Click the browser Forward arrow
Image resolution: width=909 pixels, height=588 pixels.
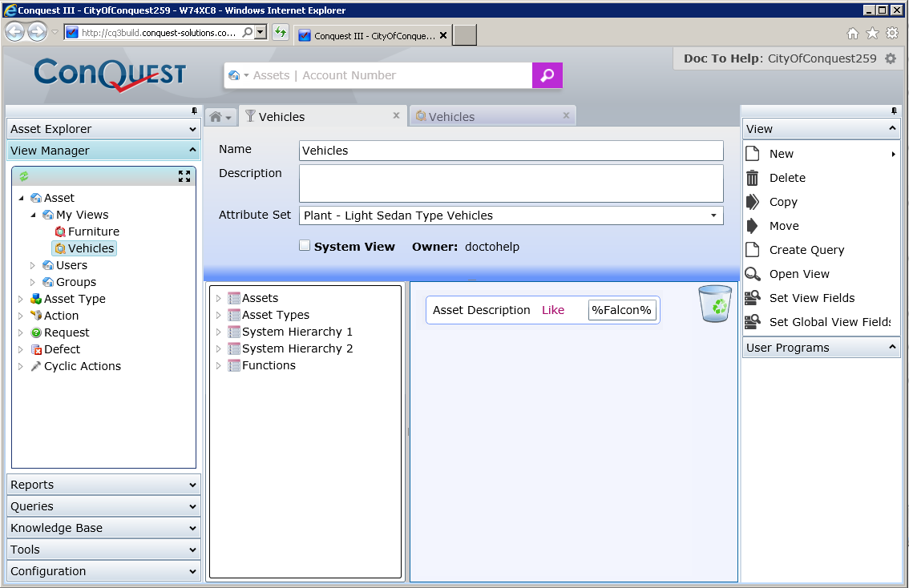pos(37,32)
